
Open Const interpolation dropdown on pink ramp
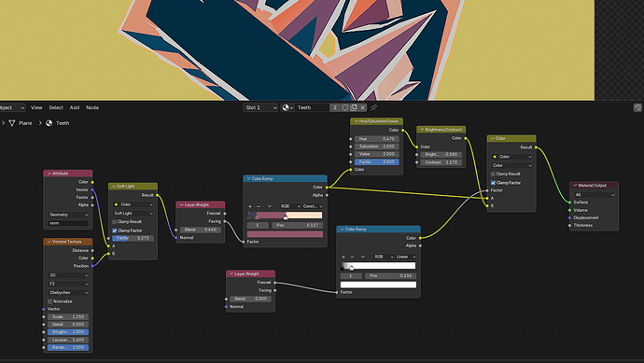[313, 206]
